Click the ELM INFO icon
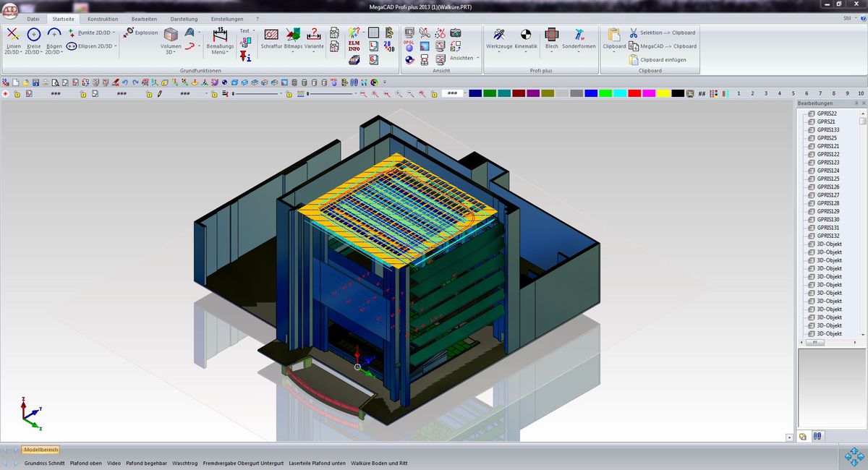The width and height of the screenshot is (868, 470). [x=354, y=46]
